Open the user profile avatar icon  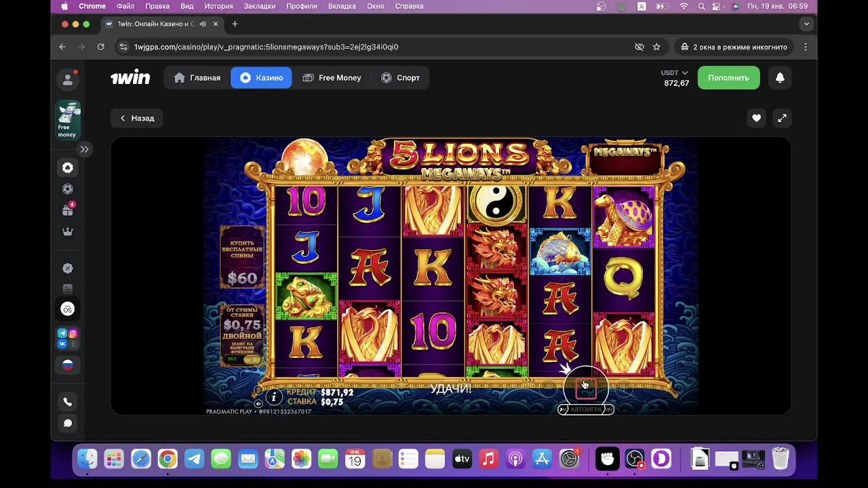pos(68,80)
